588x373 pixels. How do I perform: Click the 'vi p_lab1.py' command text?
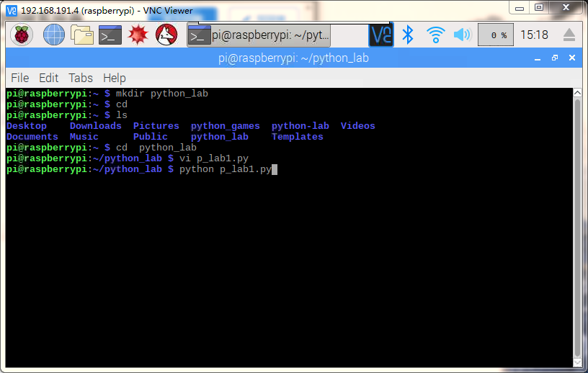(x=214, y=158)
